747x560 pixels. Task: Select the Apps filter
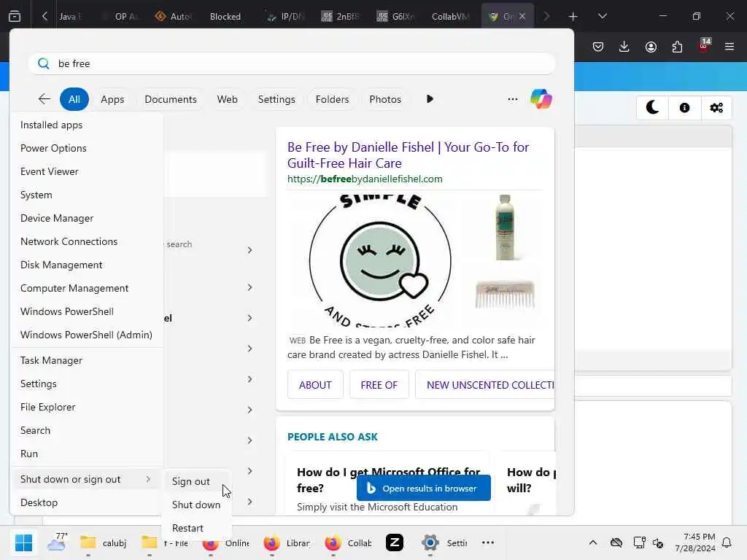(112, 99)
